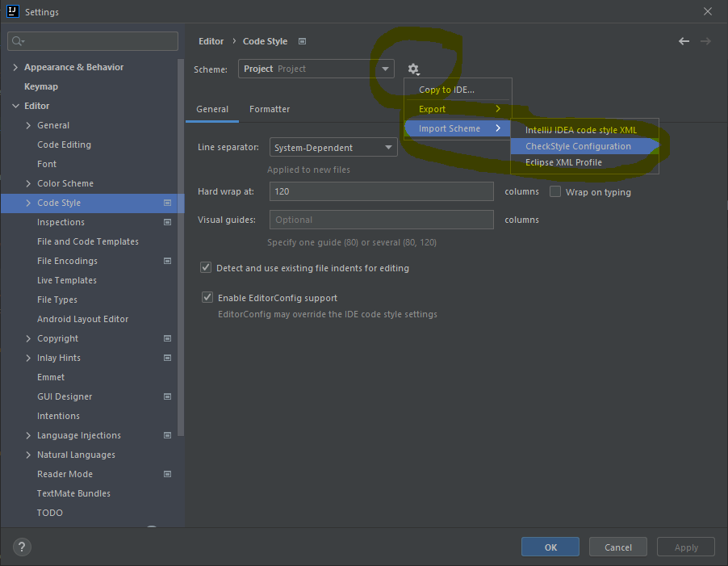The height and width of the screenshot is (566, 728).
Task: Open Emmet settings page
Action: (51, 378)
